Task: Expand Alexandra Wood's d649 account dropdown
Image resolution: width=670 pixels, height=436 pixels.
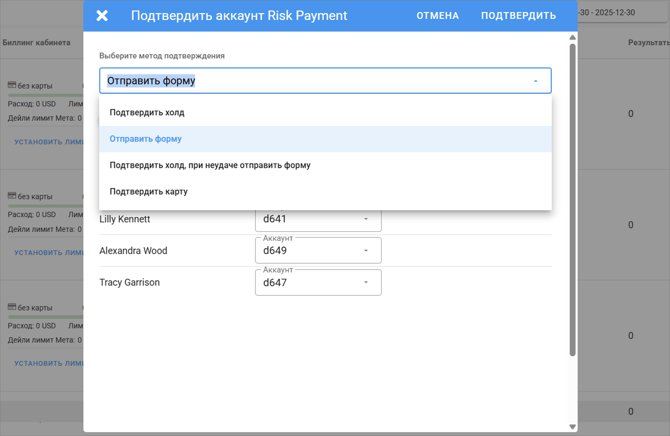Action: [318, 251]
